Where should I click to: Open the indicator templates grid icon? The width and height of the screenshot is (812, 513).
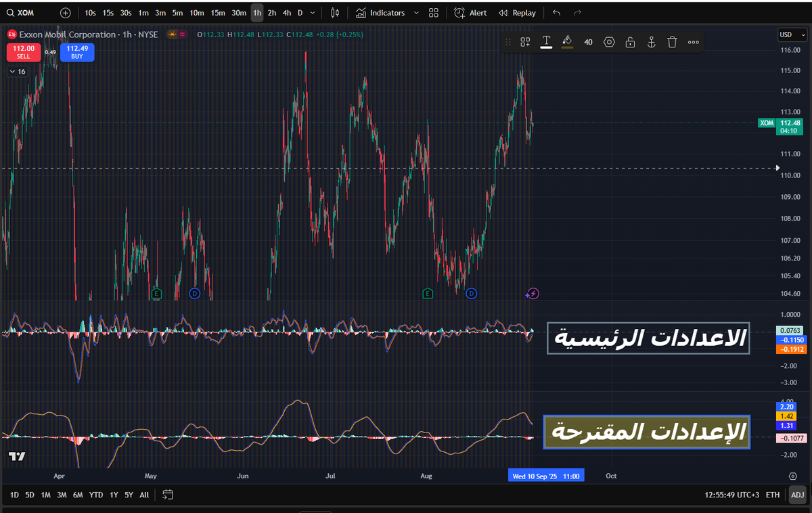(434, 13)
